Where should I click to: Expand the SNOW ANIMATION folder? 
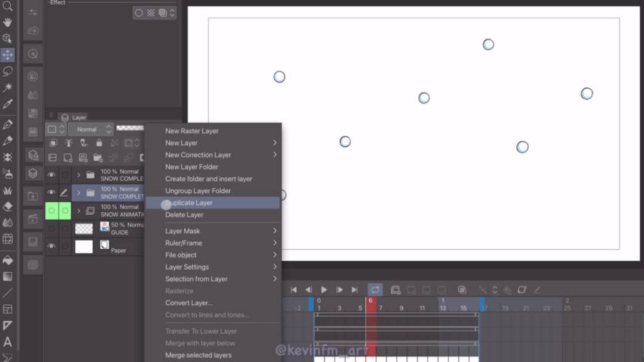click(79, 211)
